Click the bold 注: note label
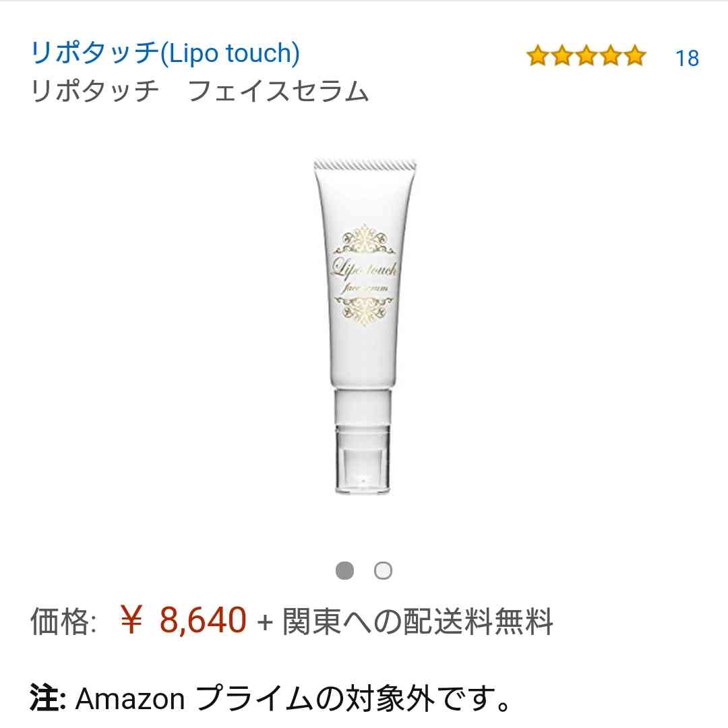Image resolution: width=728 pixels, height=728 pixels. tap(48, 698)
